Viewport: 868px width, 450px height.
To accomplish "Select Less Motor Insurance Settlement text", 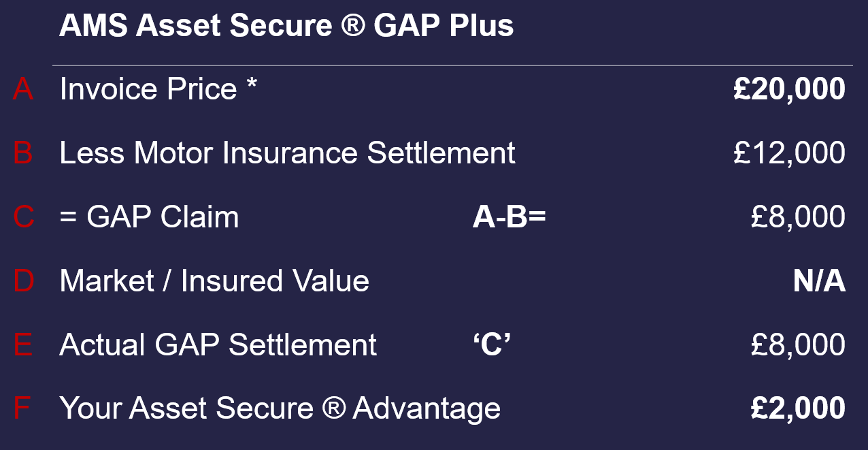I will point(287,152).
